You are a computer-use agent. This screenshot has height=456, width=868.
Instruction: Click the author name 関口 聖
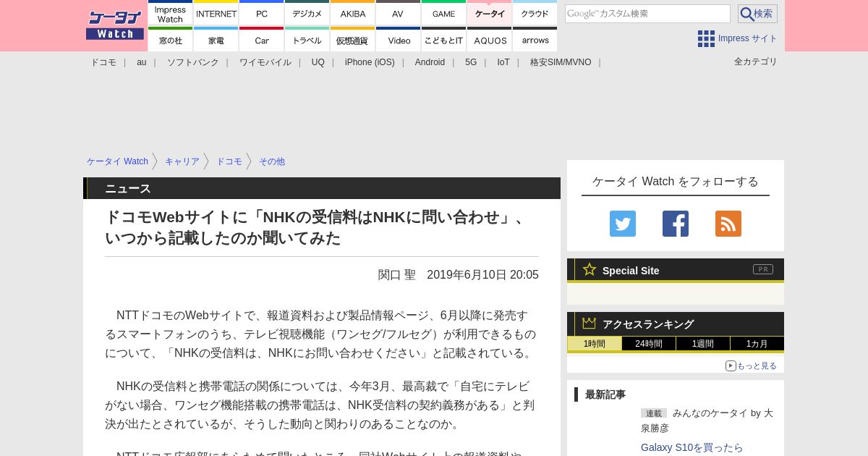[x=397, y=275]
